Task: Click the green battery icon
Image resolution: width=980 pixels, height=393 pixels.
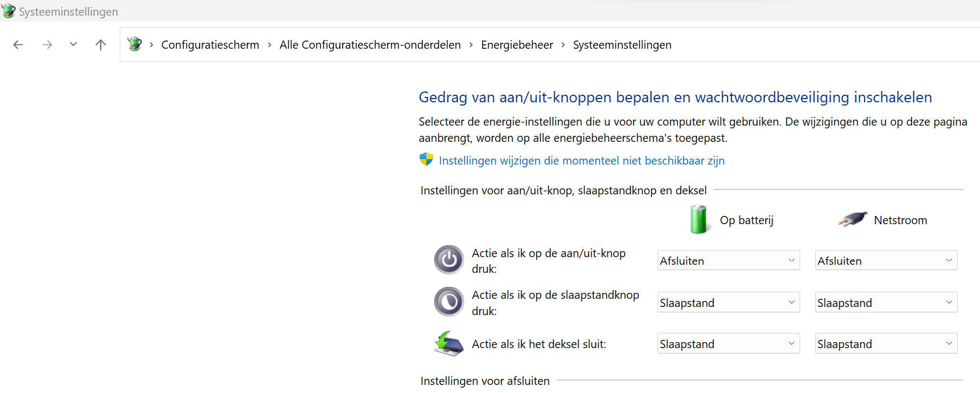Action: coord(698,219)
